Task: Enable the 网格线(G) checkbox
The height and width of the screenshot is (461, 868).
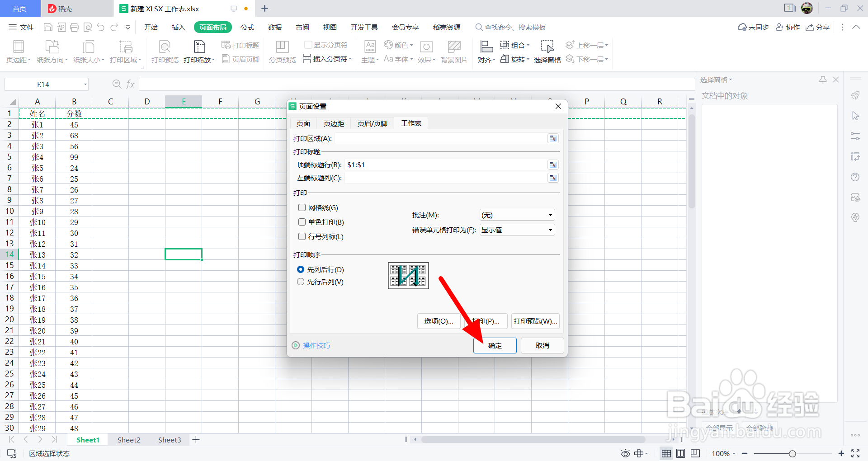Action: (x=302, y=207)
